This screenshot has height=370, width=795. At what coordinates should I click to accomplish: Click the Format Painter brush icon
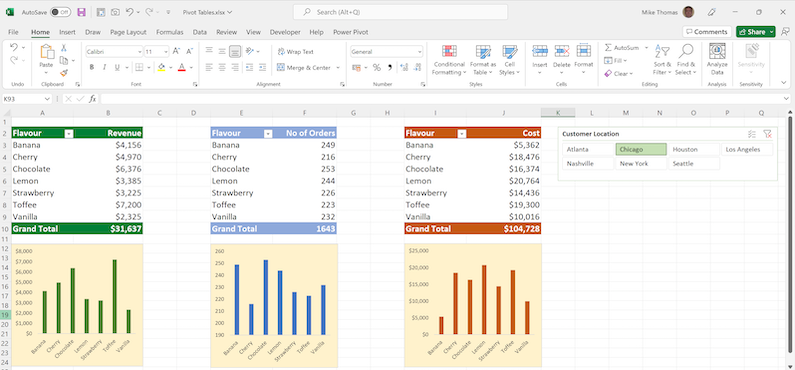point(63,73)
